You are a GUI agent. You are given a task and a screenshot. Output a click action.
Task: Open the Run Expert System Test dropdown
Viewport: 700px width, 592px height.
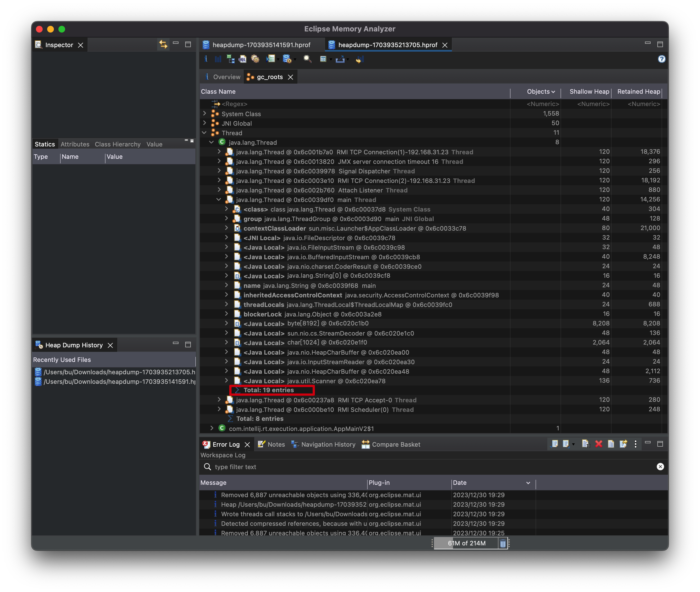click(278, 60)
